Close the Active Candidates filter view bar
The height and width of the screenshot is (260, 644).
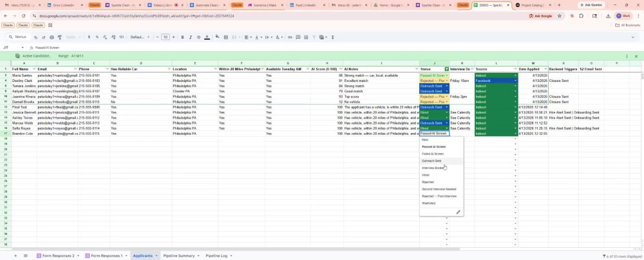[636, 56]
